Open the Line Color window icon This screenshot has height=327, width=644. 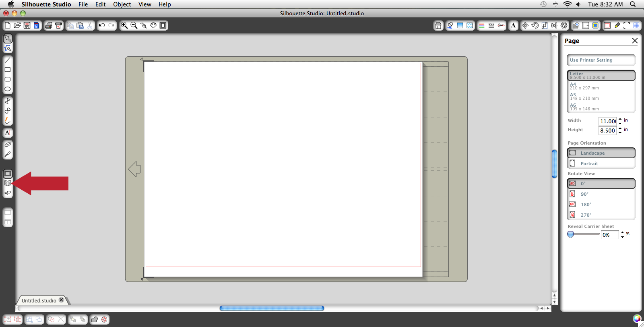[x=482, y=25]
